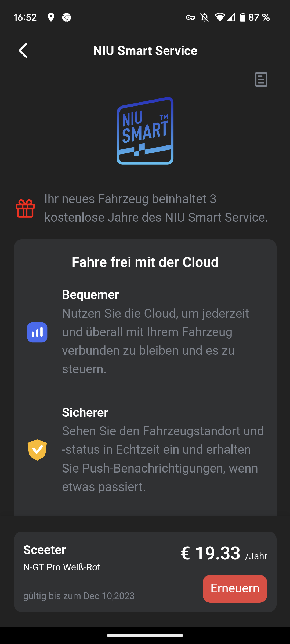Tap the battery icon in status bar
The width and height of the screenshot is (290, 644).
(x=243, y=17)
